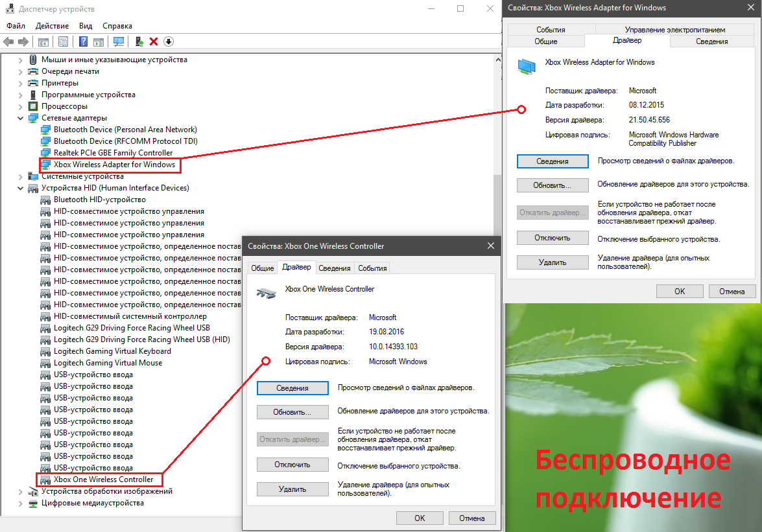762x532 pixels.
Task: Open the Справка menu
Action: click(117, 26)
